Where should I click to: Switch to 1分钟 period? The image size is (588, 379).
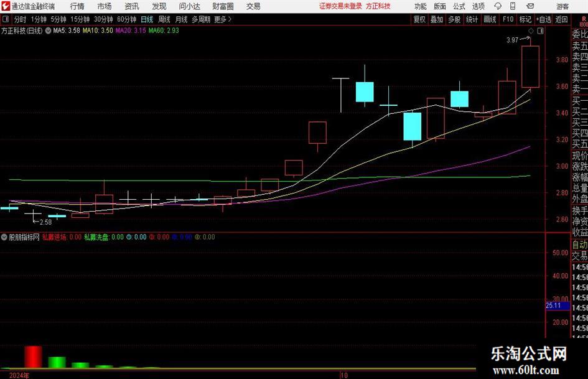39,19
